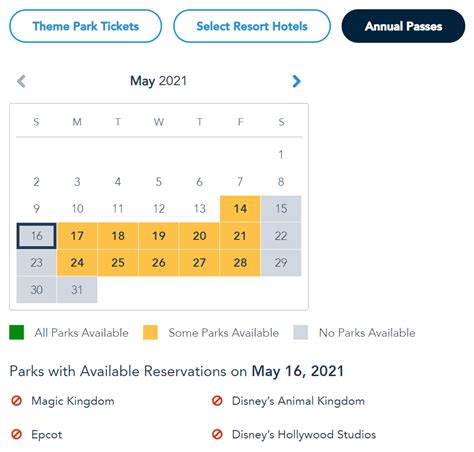Viewport: 474px width, 452px height.
Task: Select May 14 on the calendar
Action: tap(240, 209)
